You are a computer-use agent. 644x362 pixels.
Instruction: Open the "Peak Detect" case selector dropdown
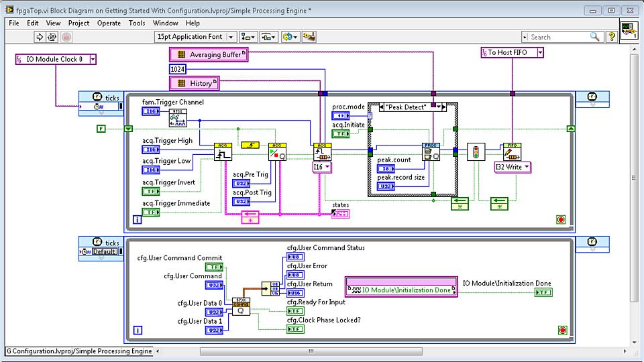[438, 107]
